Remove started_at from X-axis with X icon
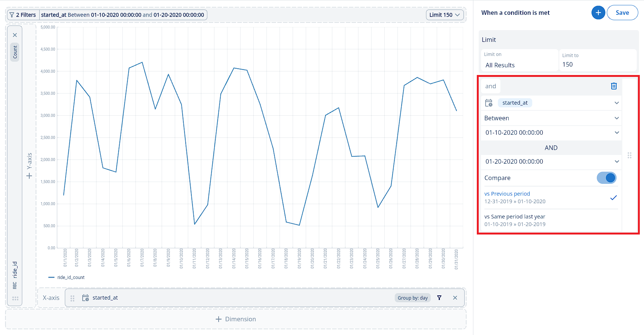The height and width of the screenshot is (335, 644). point(455,298)
